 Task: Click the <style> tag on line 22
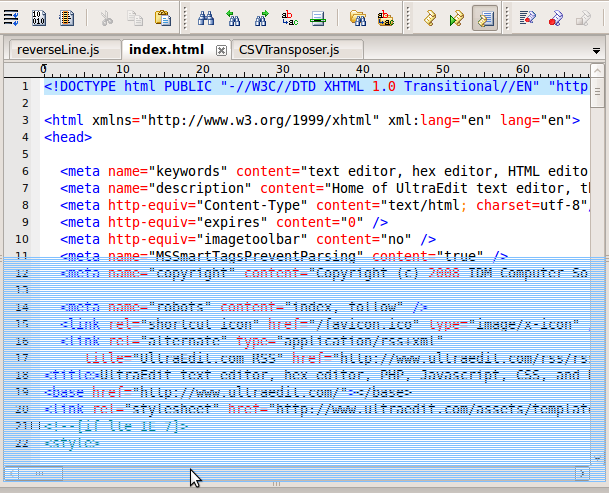[x=72, y=443]
